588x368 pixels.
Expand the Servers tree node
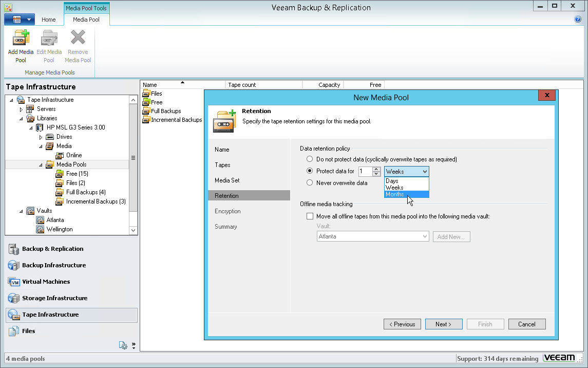pos(21,109)
